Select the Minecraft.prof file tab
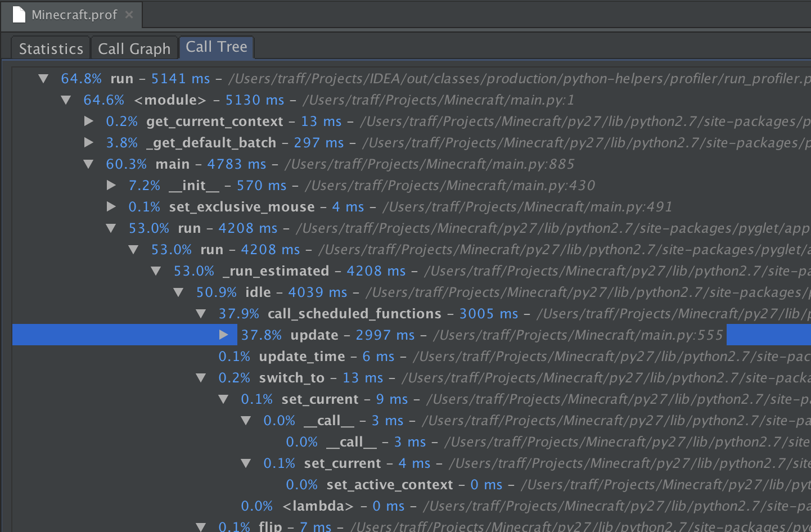Image resolution: width=811 pixels, height=532 pixels. (72, 15)
